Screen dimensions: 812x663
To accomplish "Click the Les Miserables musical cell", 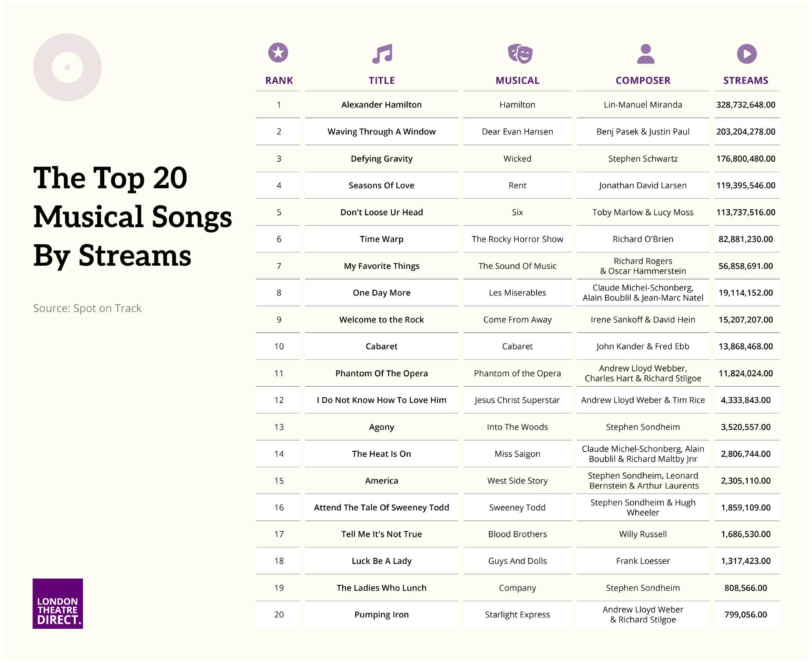I will (x=517, y=293).
